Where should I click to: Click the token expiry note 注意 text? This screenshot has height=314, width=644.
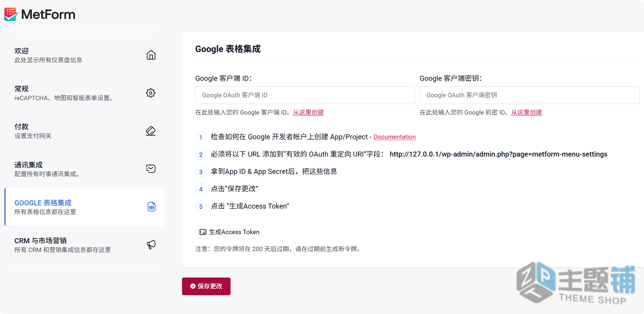(x=278, y=249)
